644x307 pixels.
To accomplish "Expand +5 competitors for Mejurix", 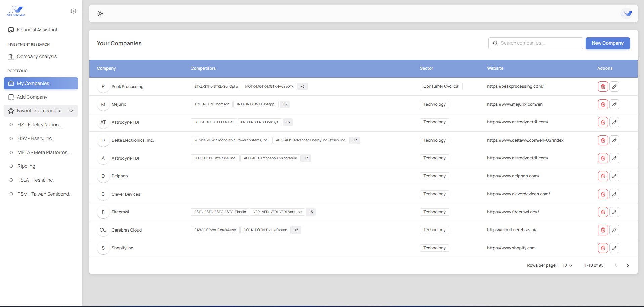I will tap(285, 104).
